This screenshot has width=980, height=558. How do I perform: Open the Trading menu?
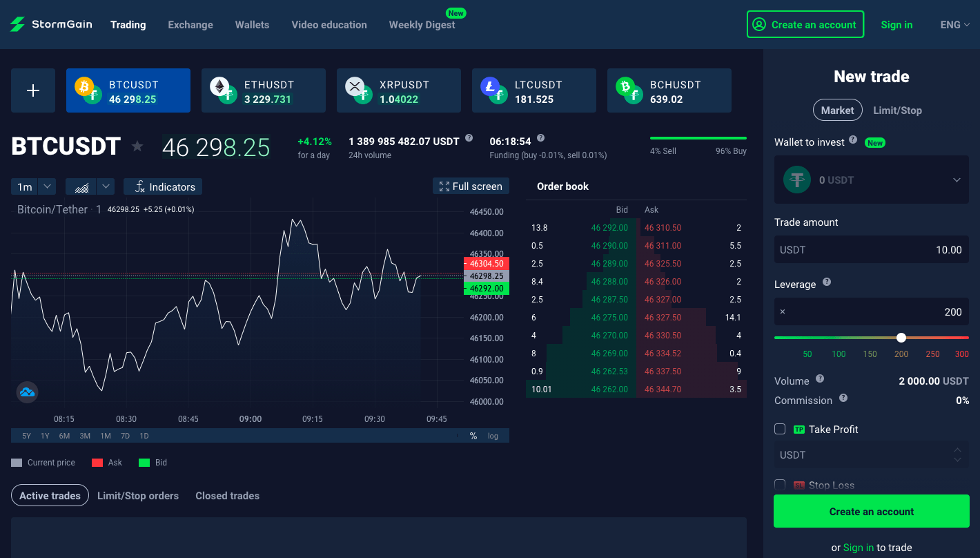(128, 25)
